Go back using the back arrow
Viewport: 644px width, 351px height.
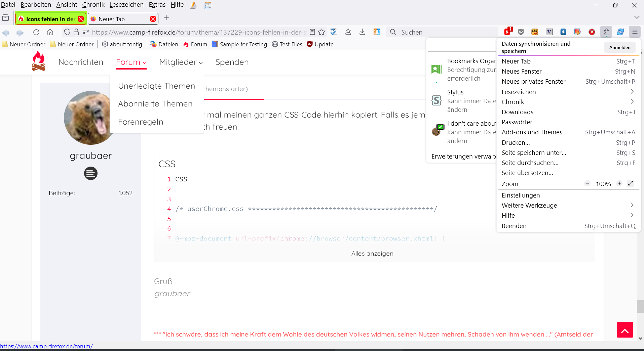pyautogui.click(x=6, y=32)
